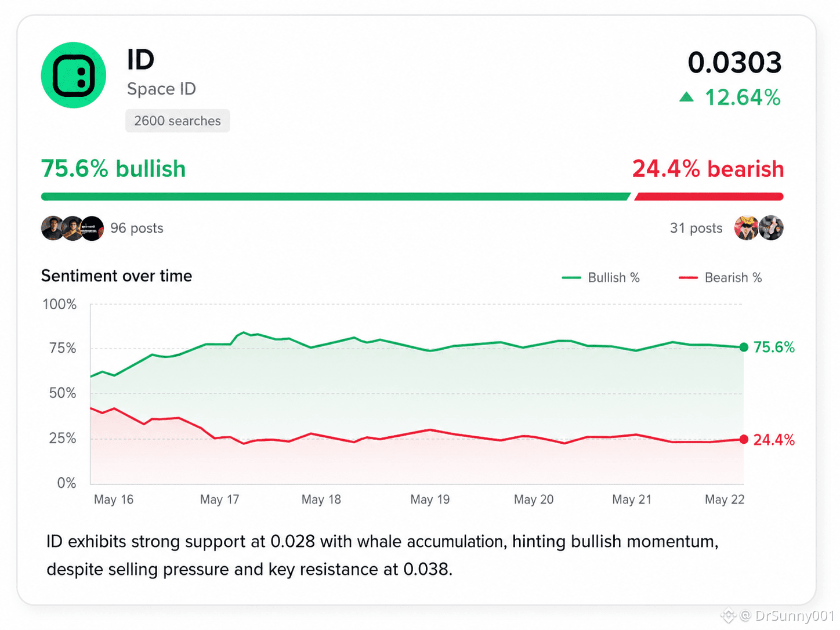Image resolution: width=840 pixels, height=630 pixels.
Task: Select the "May 22" date on the axis
Action: tap(725, 499)
